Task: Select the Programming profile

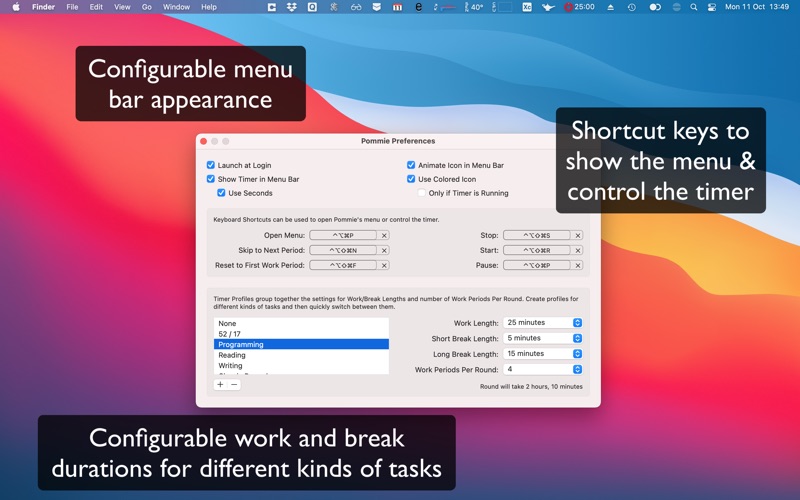Action: point(301,344)
